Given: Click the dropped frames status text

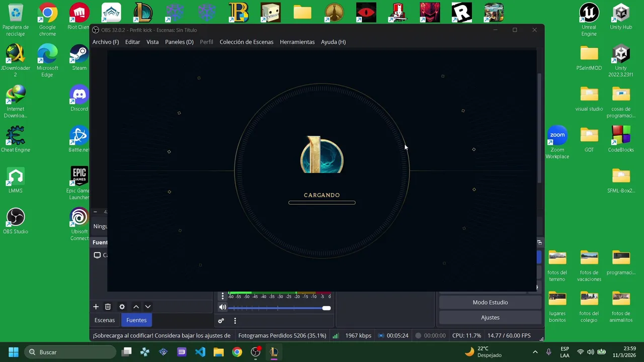Looking at the screenshot, I should pyautogui.click(x=282, y=336).
